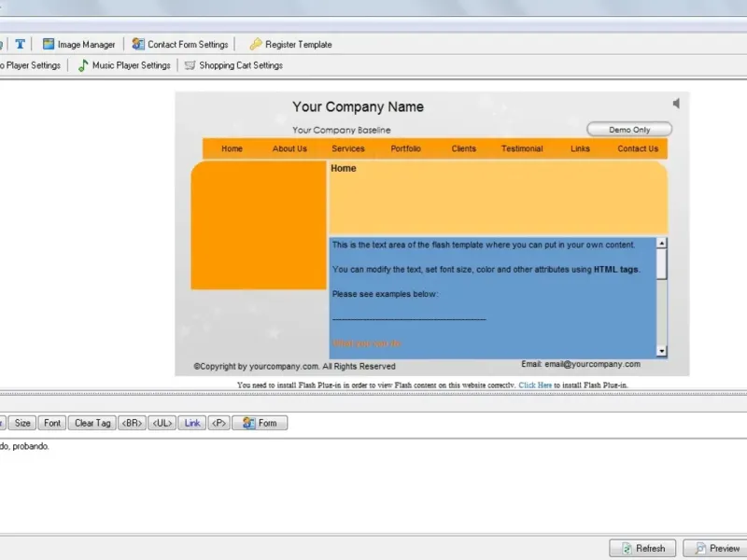
Task: Click the Demo Only button
Action: click(629, 130)
